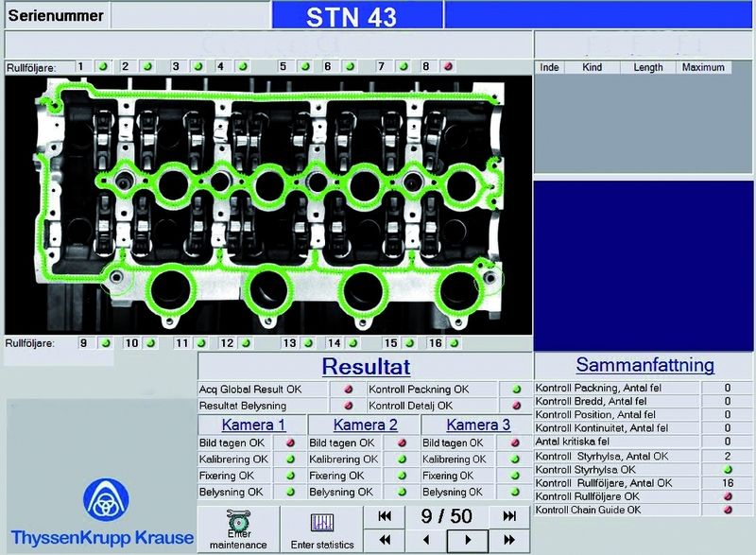The height and width of the screenshot is (555, 756).
Task: Click the Kontroll Rullföljare OK red indicator
Action: click(728, 496)
